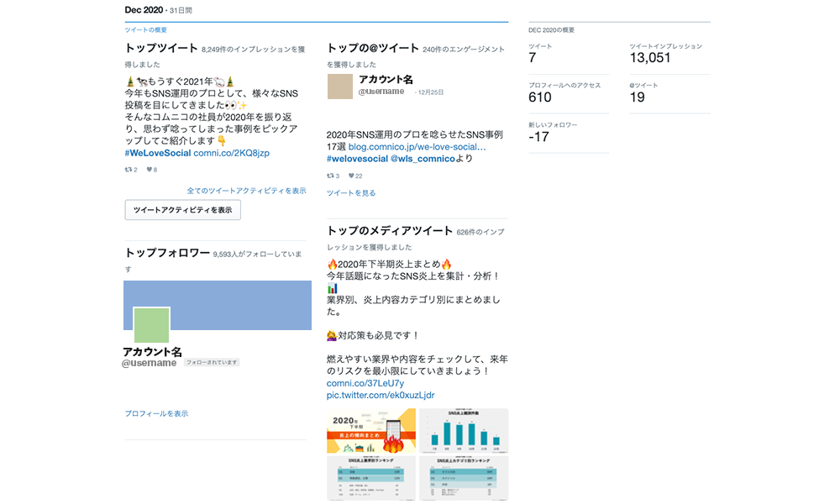Open the @wls_comnico mention

pos(423,159)
